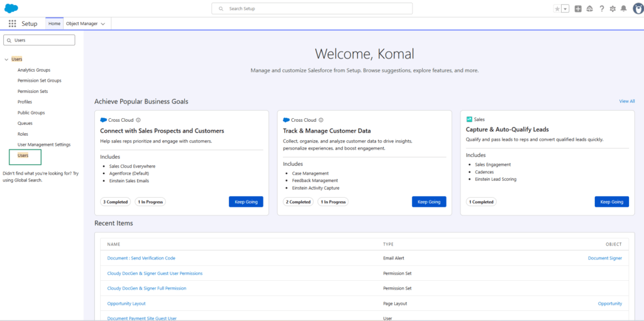The height and width of the screenshot is (321, 644).
Task: Open the App Launcher grid icon
Action: click(x=13, y=24)
